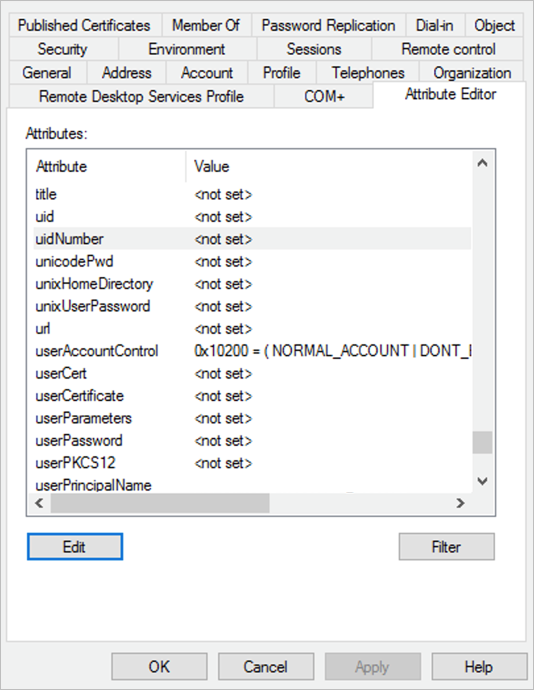534x690 pixels.
Task: Select the userAccountControl attribute row
Action: coord(252,351)
